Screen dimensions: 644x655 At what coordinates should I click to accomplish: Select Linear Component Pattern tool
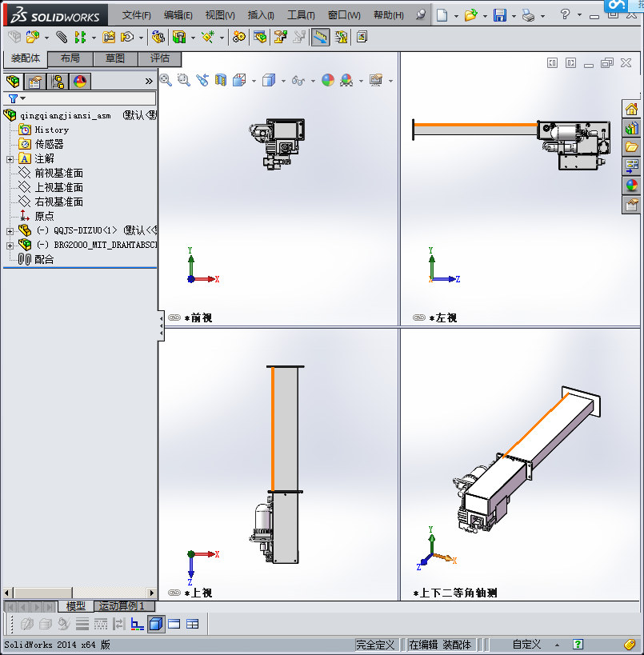(x=80, y=37)
